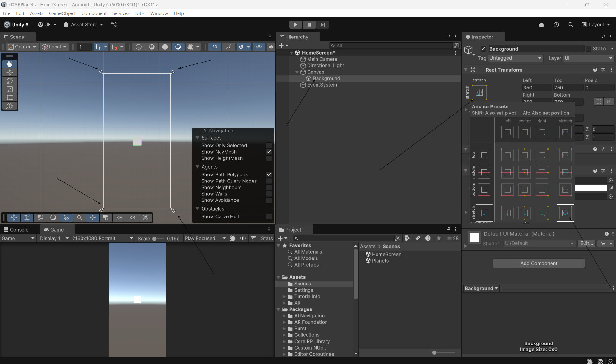
Task: Select the Rotate tool in Scene view
Action: pos(10,81)
